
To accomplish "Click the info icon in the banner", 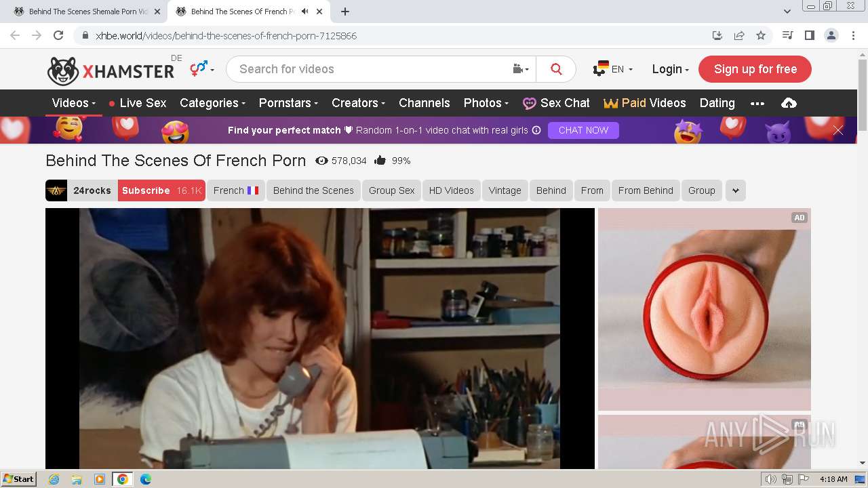I will [536, 130].
